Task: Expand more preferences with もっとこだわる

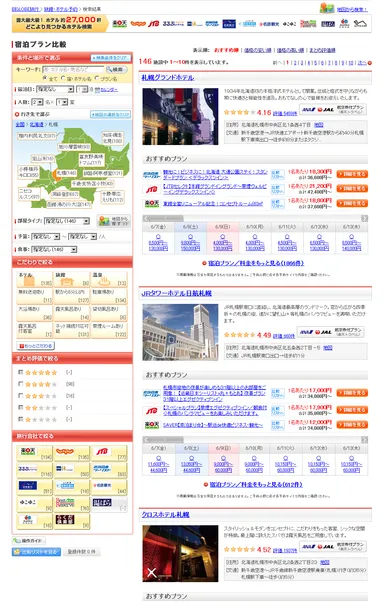Action: (x=36, y=346)
